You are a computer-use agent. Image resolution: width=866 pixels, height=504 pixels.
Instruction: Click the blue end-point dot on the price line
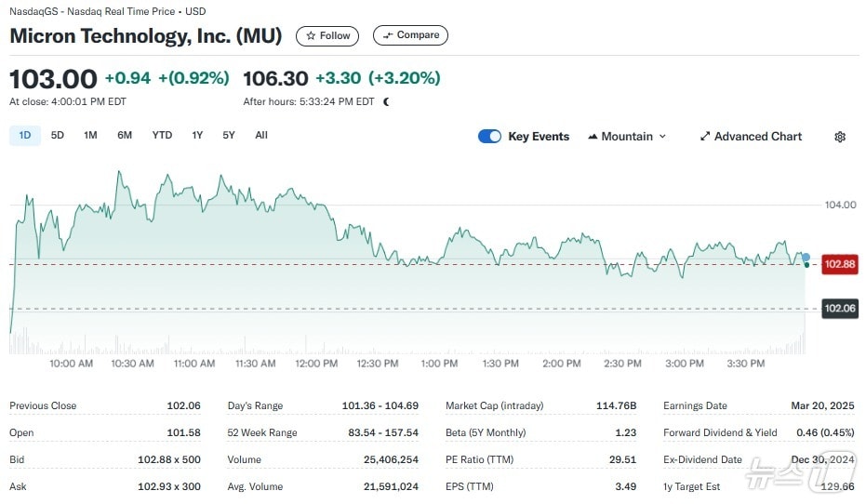pyautogui.click(x=806, y=257)
